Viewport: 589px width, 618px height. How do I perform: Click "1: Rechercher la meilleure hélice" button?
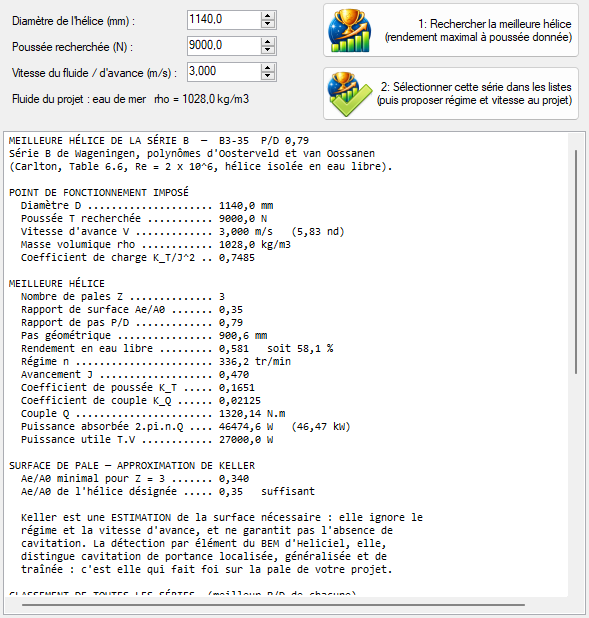pyautogui.click(x=451, y=30)
